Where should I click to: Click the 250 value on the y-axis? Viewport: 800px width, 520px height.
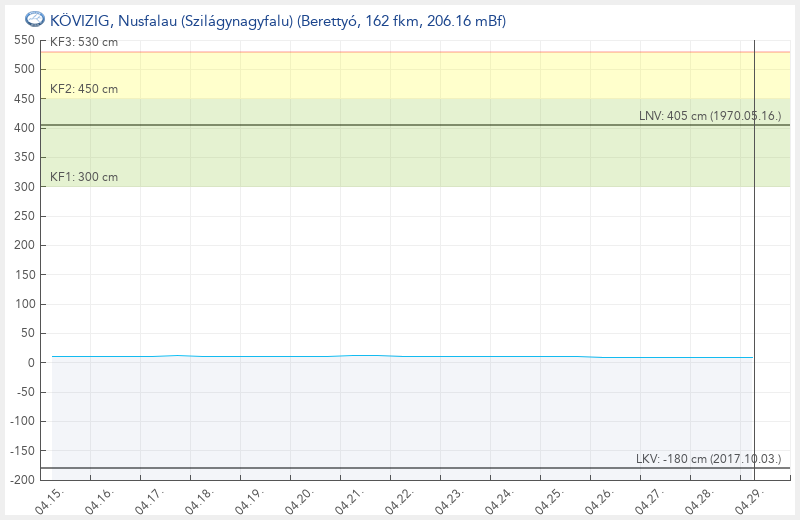tap(25, 216)
